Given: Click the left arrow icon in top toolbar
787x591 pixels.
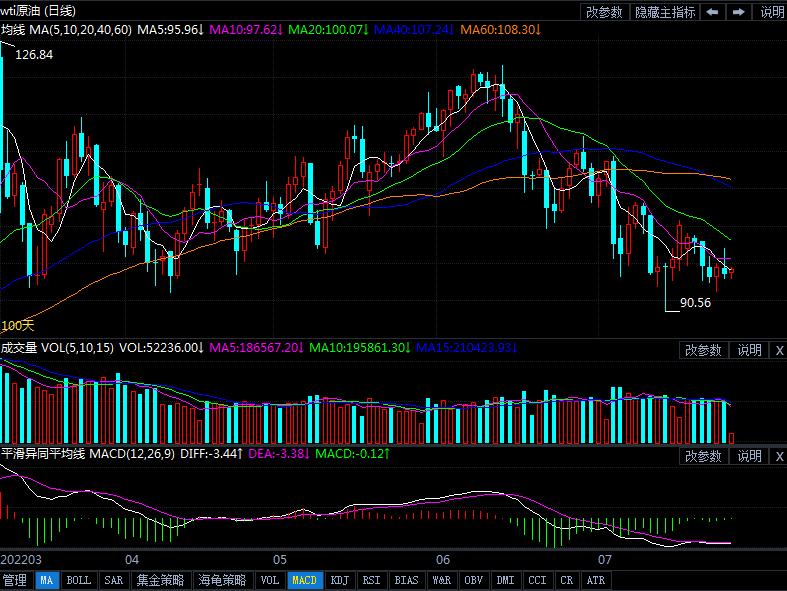Looking at the screenshot, I should tap(713, 12).
